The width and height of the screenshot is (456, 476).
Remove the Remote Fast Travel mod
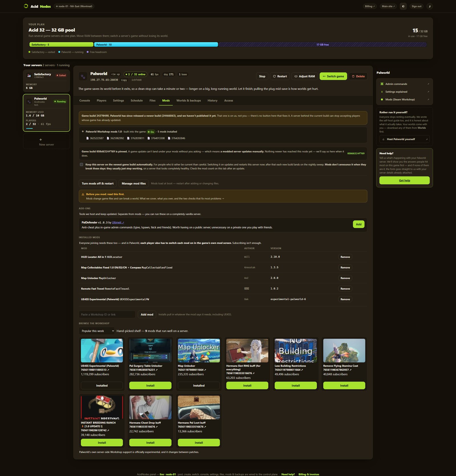(345, 289)
